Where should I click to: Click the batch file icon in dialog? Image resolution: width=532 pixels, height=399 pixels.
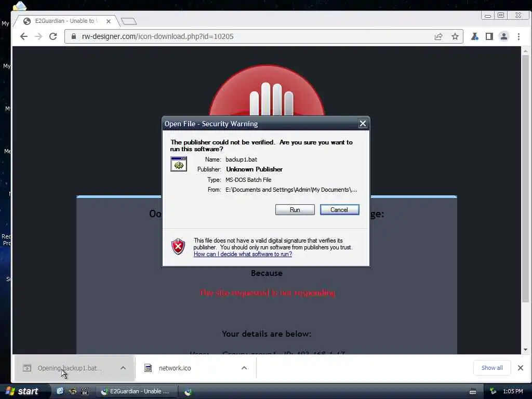pos(179,164)
